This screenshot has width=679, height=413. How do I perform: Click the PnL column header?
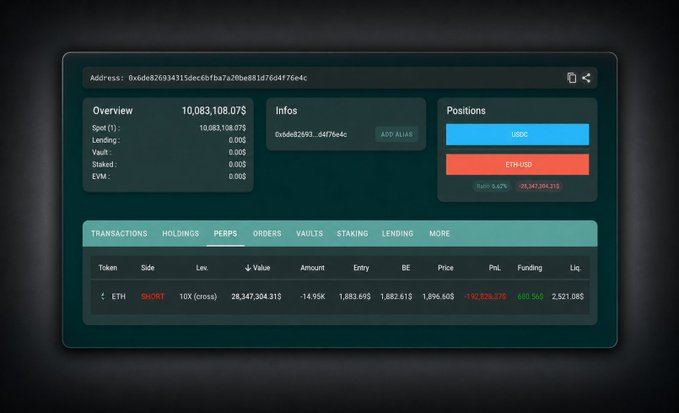coord(495,268)
